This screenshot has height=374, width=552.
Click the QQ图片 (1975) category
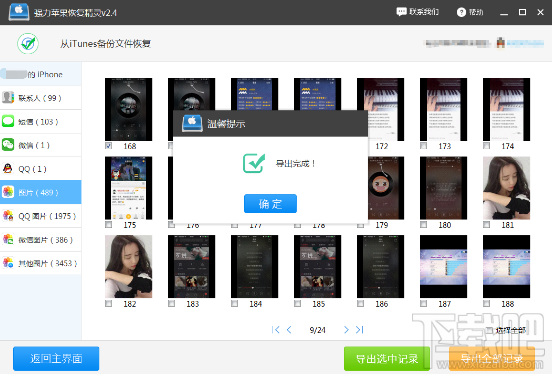pos(41,216)
